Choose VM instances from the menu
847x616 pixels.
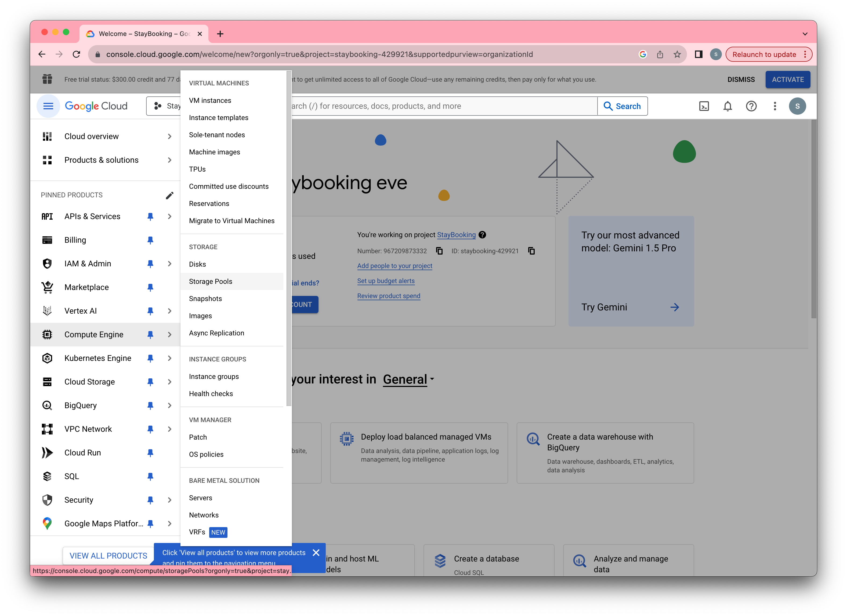click(x=210, y=100)
